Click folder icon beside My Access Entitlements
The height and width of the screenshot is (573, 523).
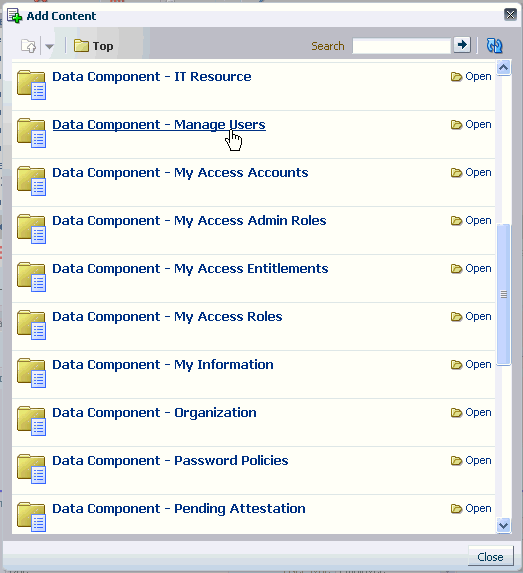(31, 277)
